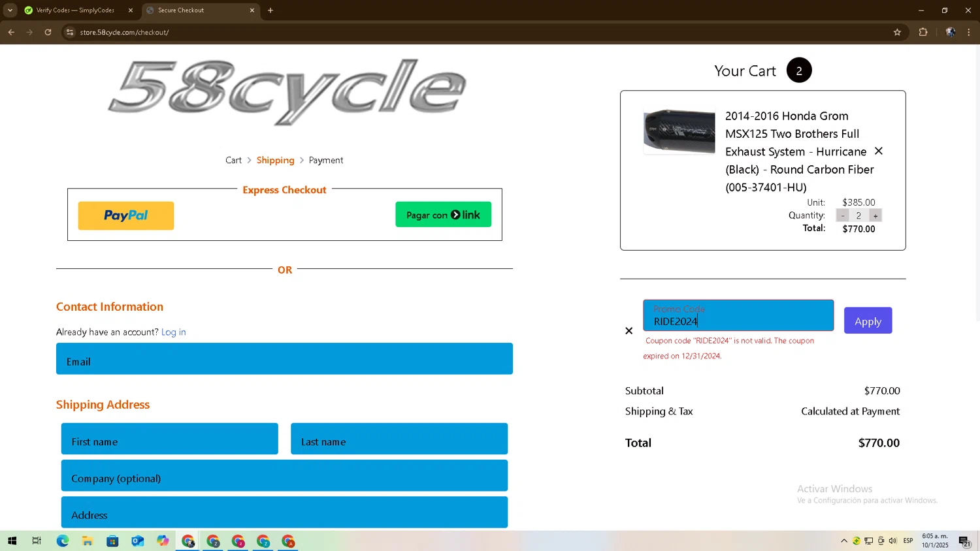Viewport: 980px width, 551px height.
Task: Open Task View on taskbar
Action: point(37,541)
